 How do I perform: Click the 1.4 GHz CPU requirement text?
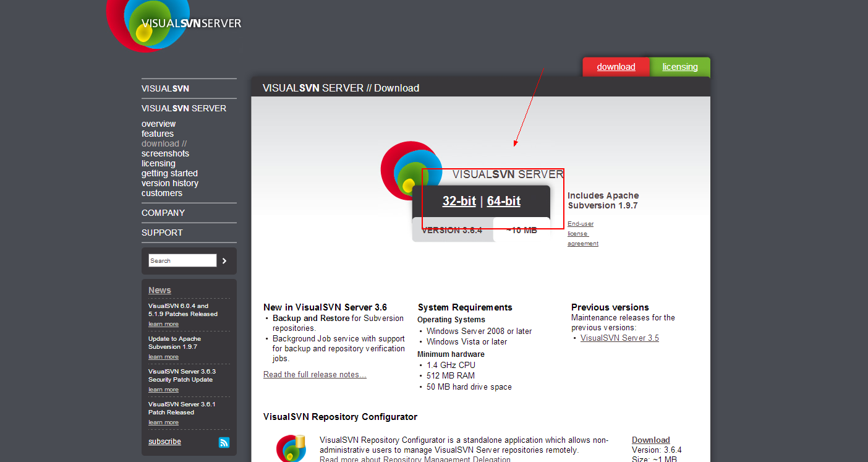pos(451,366)
